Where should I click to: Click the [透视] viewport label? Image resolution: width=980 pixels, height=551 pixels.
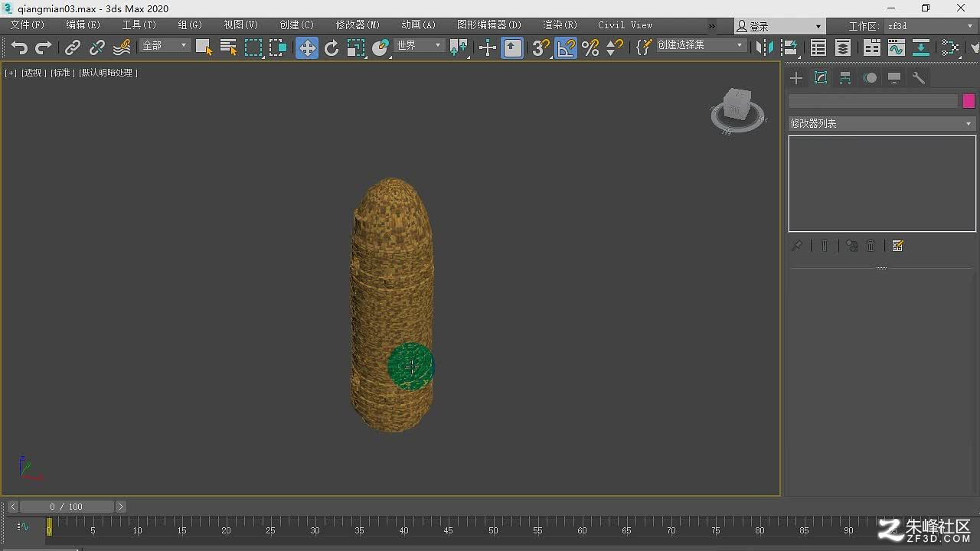coord(34,73)
